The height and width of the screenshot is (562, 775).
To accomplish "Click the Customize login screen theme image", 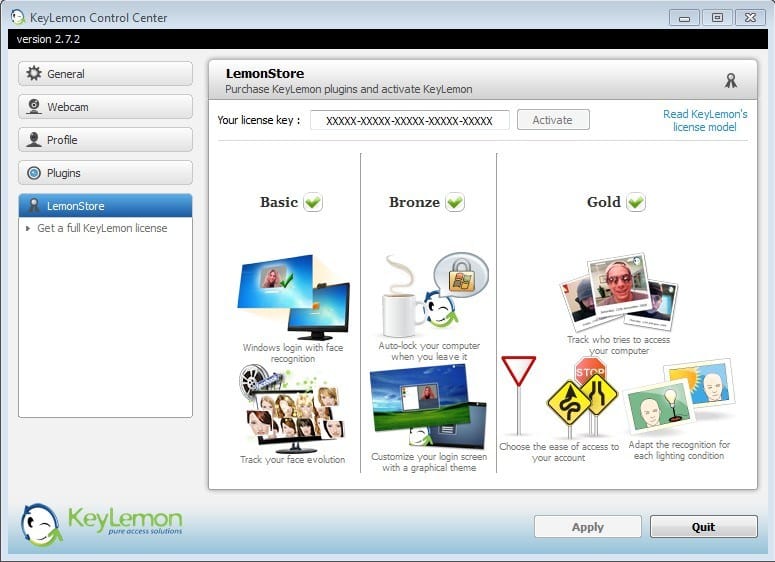I will coord(428,406).
